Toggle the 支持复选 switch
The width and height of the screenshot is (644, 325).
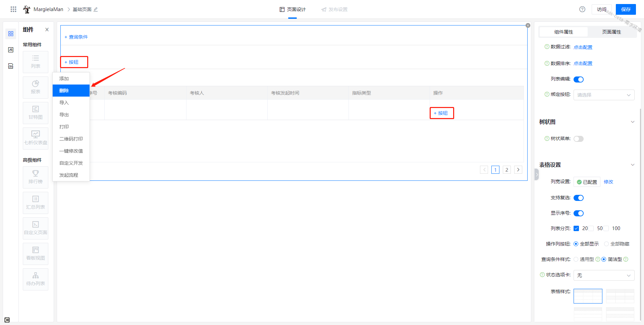click(x=579, y=198)
